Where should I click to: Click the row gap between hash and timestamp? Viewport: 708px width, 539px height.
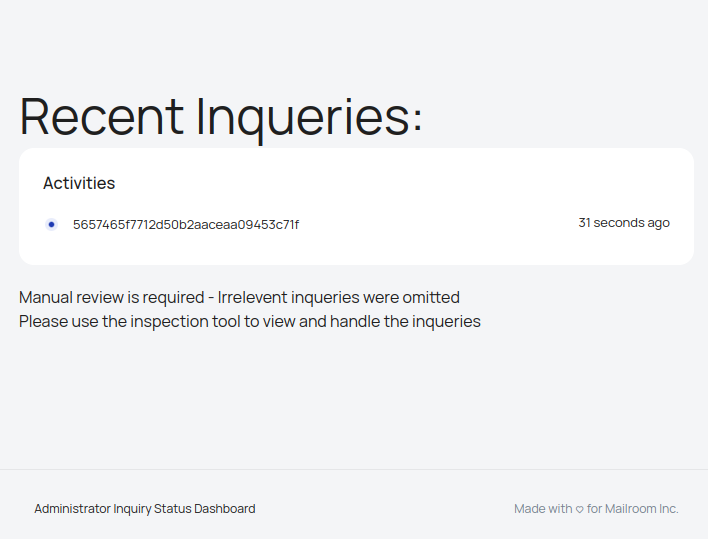[x=440, y=224]
